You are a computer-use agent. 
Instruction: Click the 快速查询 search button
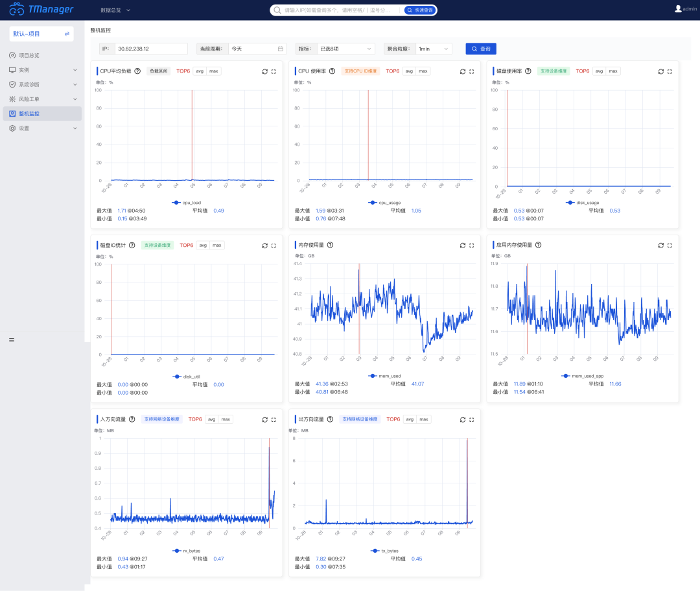pos(420,10)
